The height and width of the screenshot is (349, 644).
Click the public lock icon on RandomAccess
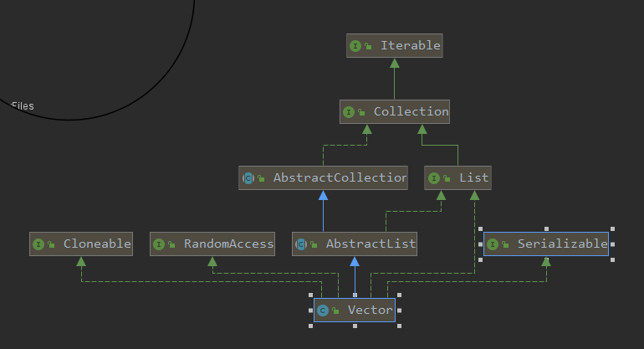171,245
